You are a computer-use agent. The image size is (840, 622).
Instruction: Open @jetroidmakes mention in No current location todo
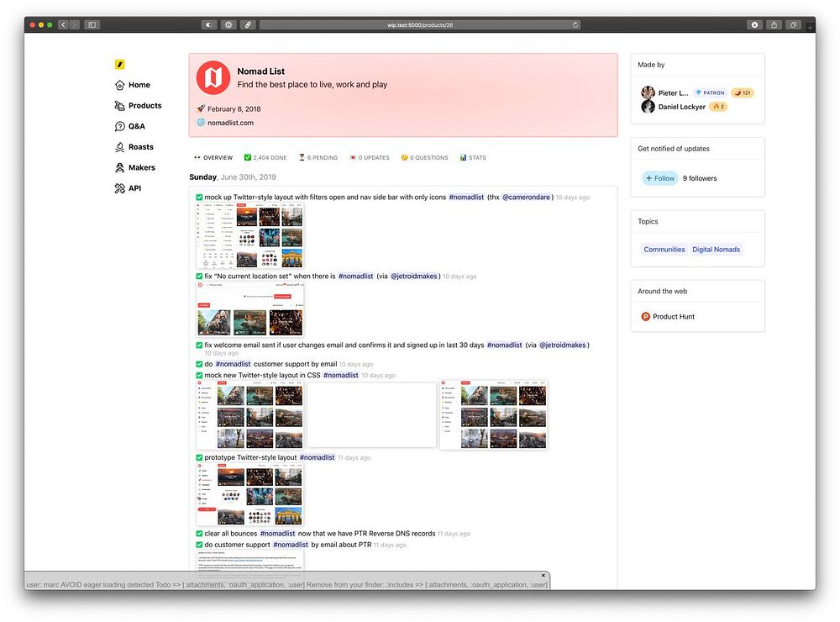point(413,277)
